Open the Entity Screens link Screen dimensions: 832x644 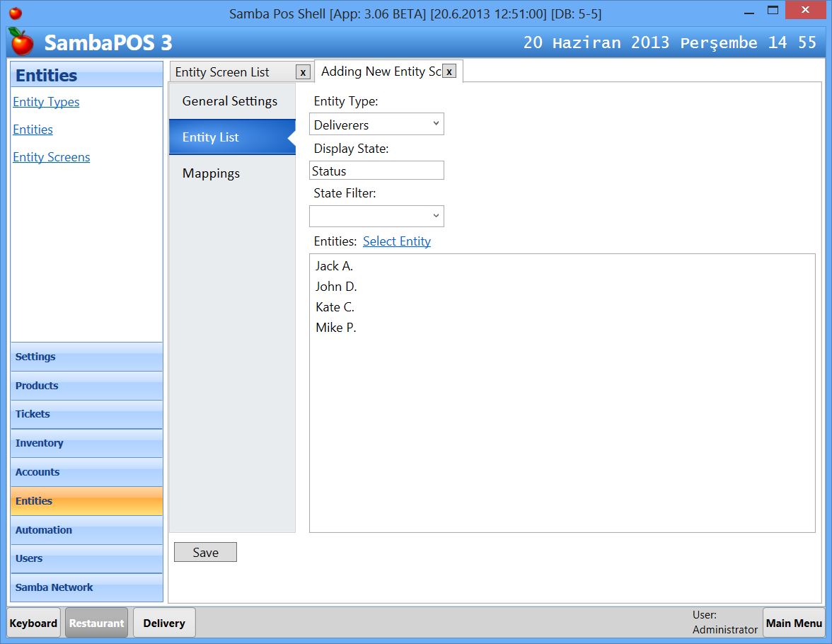click(51, 156)
